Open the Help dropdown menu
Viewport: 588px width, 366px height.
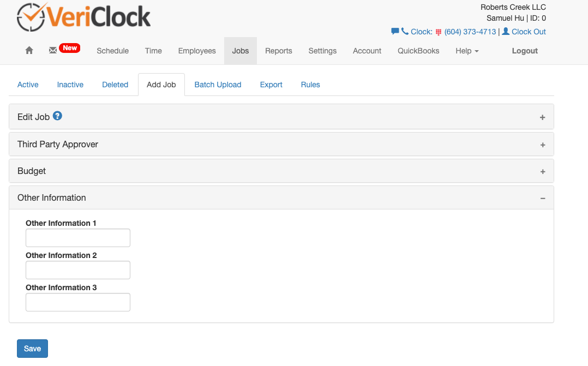[467, 51]
